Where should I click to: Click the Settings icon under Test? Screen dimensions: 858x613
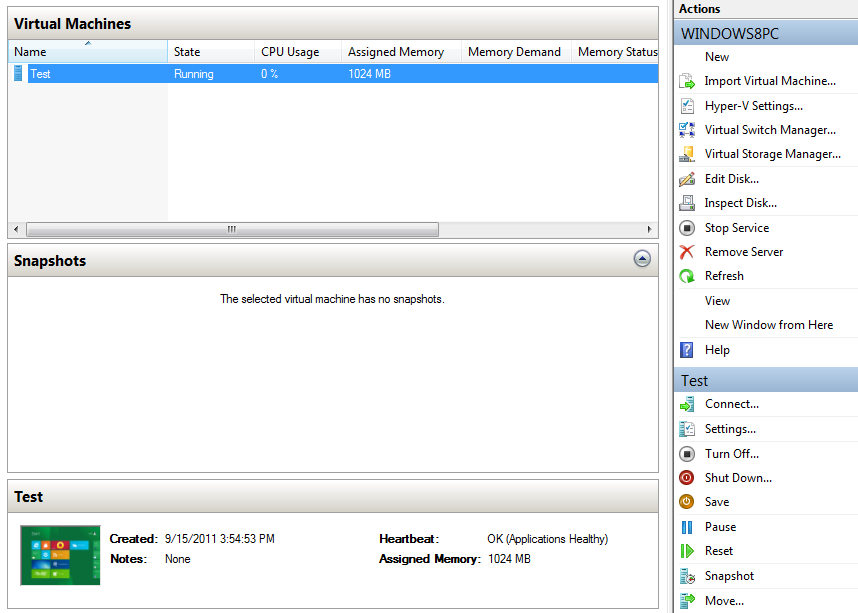click(687, 429)
